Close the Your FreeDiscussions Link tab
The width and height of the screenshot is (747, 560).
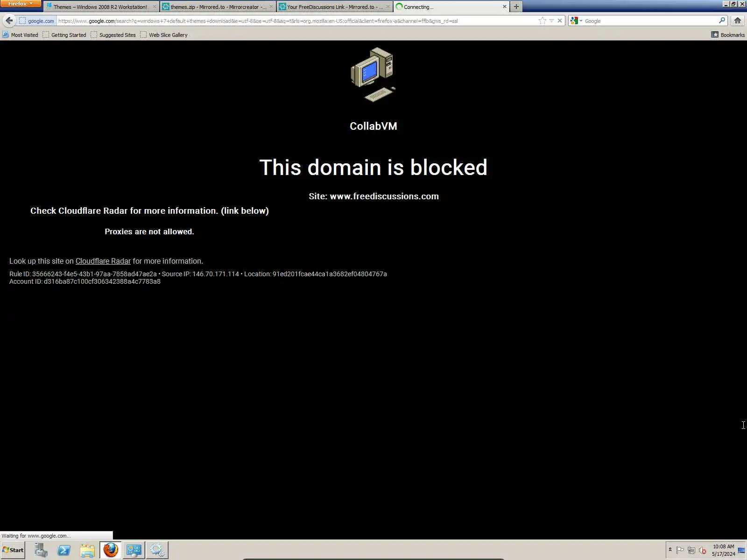tap(388, 7)
